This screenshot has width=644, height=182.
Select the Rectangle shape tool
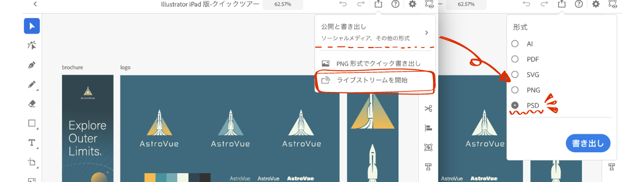tap(32, 123)
